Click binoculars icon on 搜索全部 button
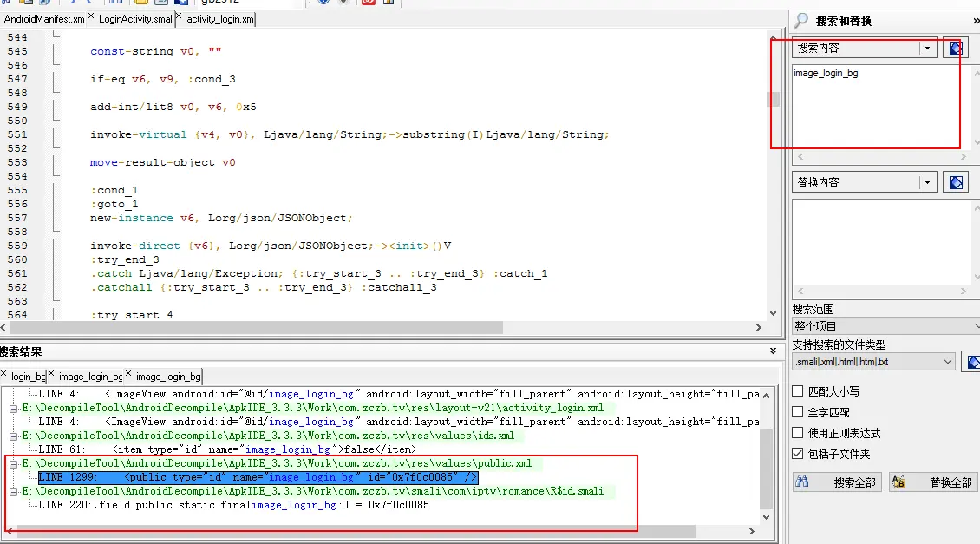This screenshot has height=544, width=980. click(x=802, y=482)
